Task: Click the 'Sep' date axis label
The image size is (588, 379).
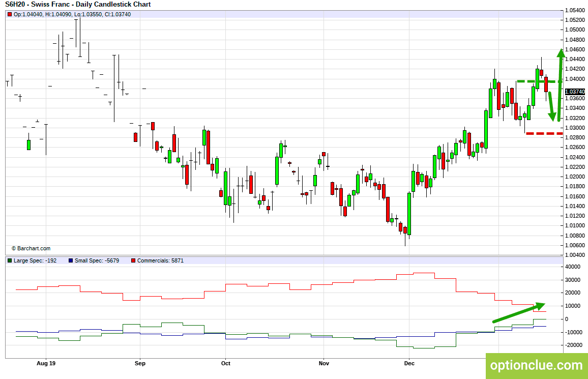Action: (140, 363)
